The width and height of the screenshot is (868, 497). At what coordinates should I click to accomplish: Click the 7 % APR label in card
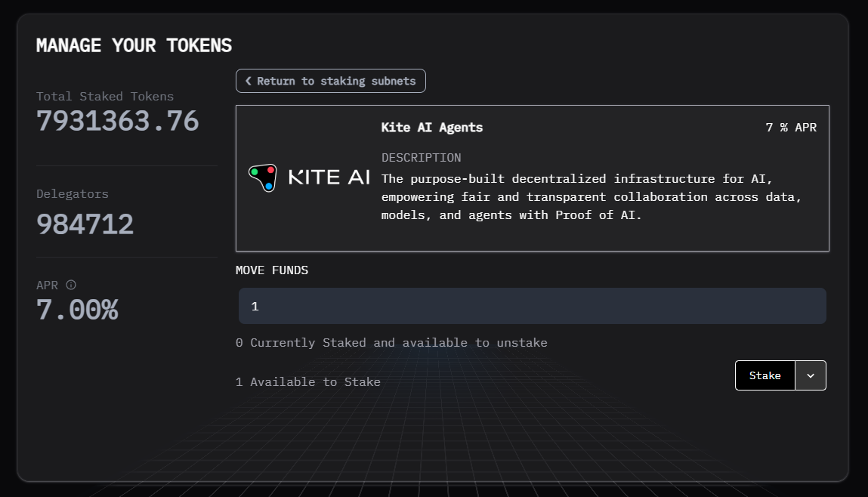(x=791, y=128)
